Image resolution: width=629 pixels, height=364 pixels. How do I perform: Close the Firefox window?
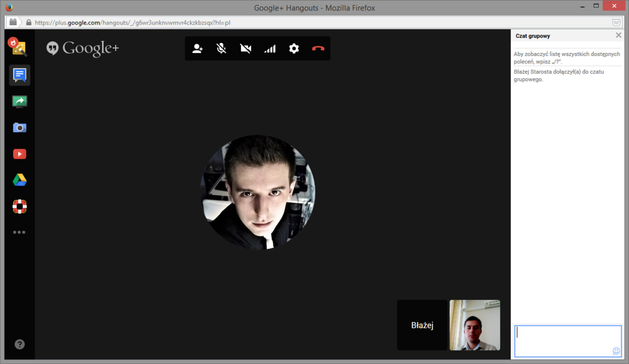click(x=614, y=6)
